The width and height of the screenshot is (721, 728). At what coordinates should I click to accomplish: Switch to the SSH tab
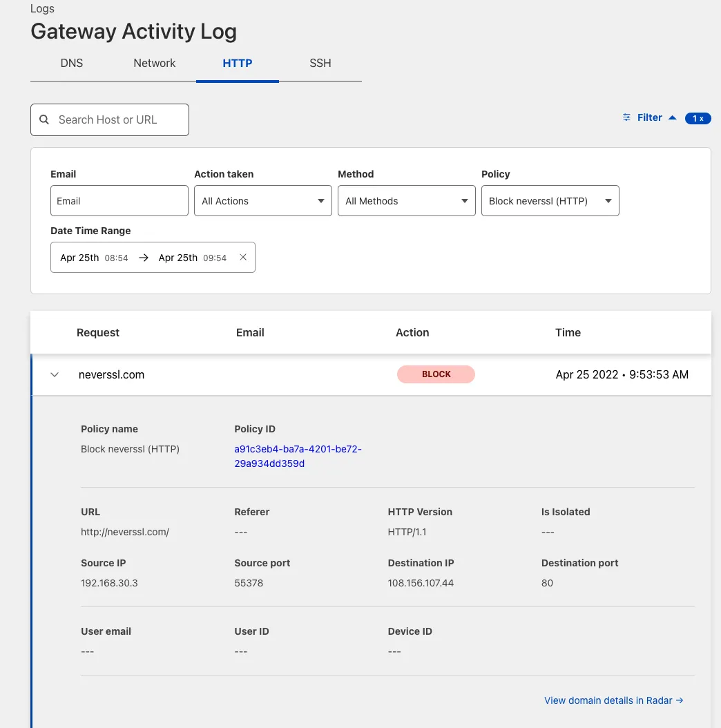(x=320, y=63)
